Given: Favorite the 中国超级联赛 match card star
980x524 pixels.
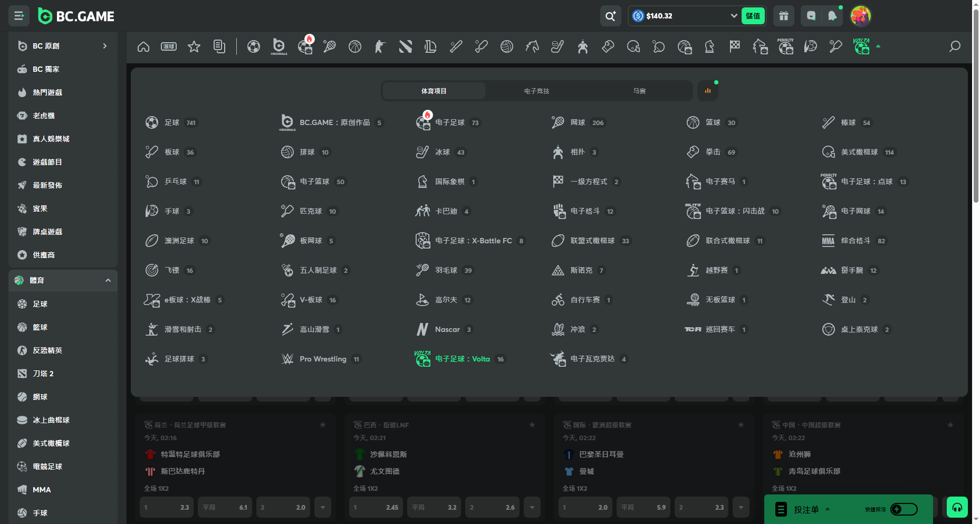Looking at the screenshot, I should pyautogui.click(x=950, y=425).
